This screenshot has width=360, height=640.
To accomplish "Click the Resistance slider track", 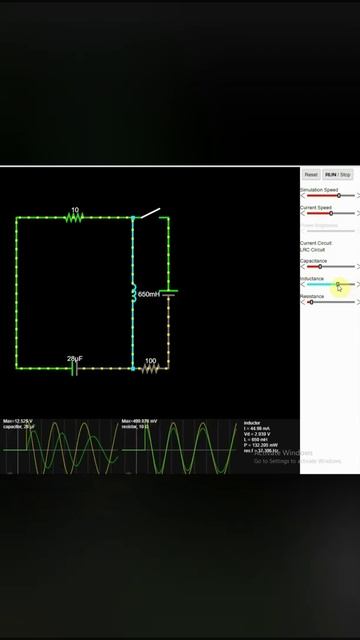I will pos(331,302).
